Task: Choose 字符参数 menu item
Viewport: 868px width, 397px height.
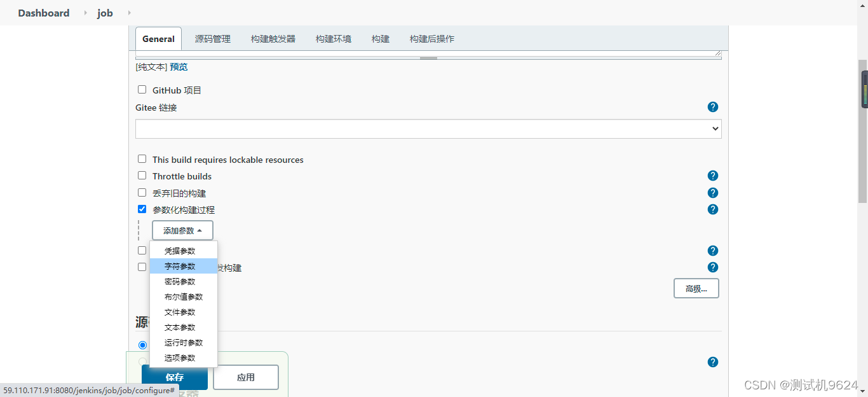Action: 184,266
